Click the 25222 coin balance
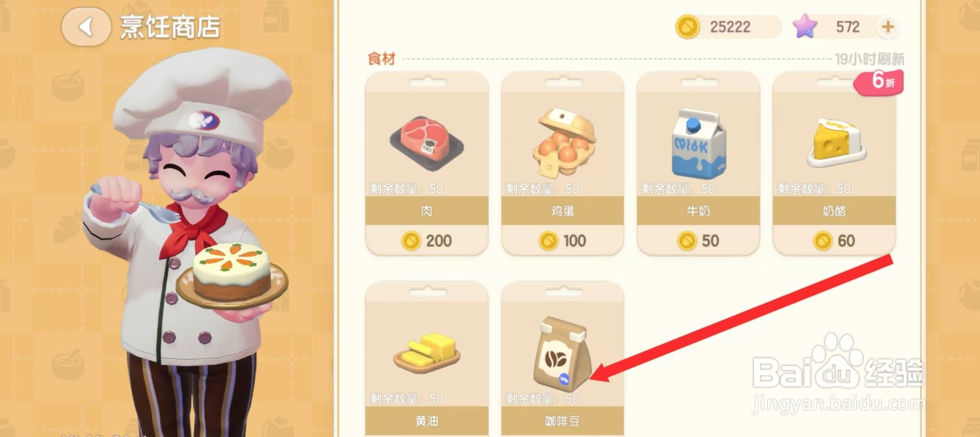 [730, 27]
